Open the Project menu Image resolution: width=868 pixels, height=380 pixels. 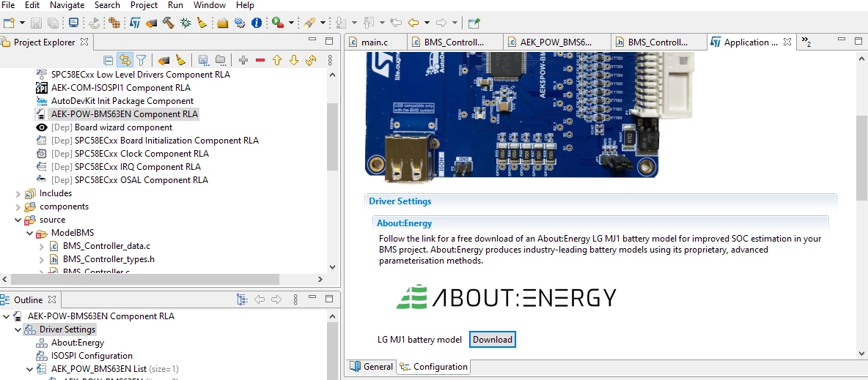(144, 5)
